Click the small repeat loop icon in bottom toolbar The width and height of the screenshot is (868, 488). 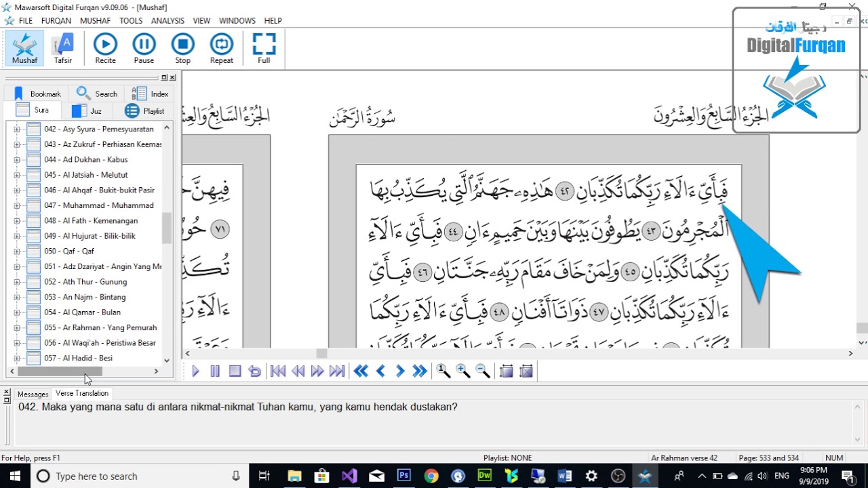(x=254, y=371)
